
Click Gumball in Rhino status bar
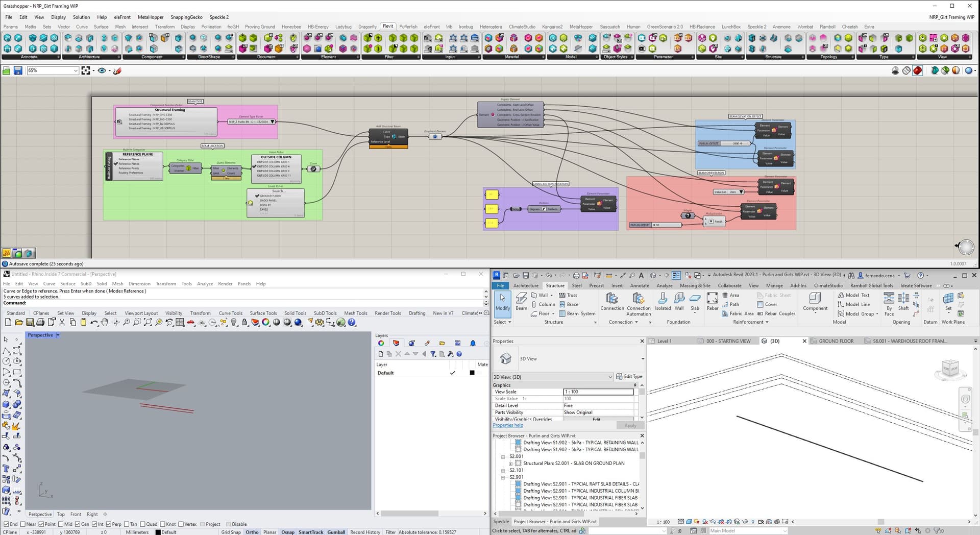click(x=336, y=532)
